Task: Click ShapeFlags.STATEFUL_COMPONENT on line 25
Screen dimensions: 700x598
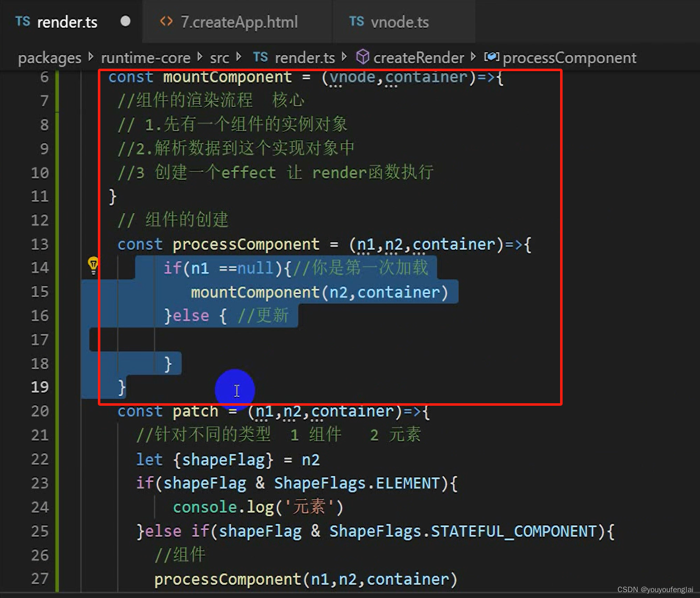Action: click(x=463, y=531)
